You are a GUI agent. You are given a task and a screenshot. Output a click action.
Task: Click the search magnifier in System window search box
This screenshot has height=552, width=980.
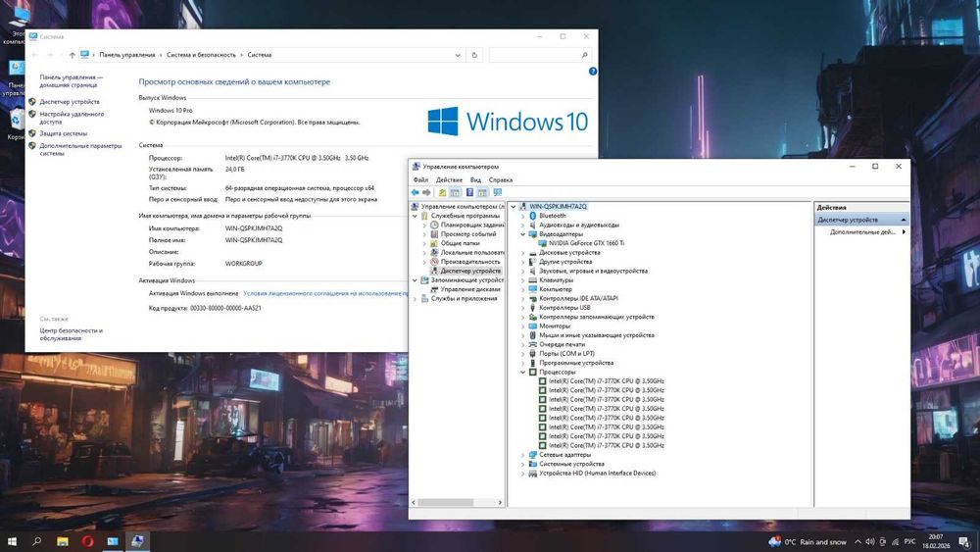pos(584,55)
